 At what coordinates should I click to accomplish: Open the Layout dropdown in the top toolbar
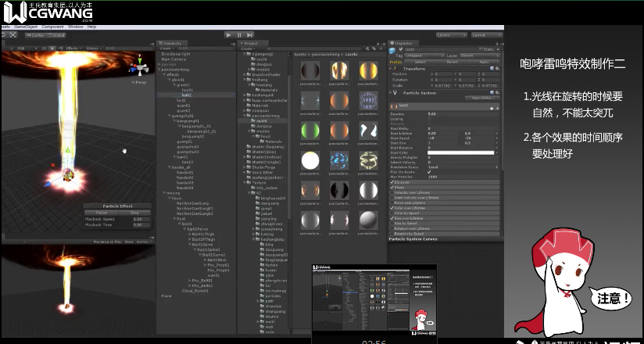487,35
